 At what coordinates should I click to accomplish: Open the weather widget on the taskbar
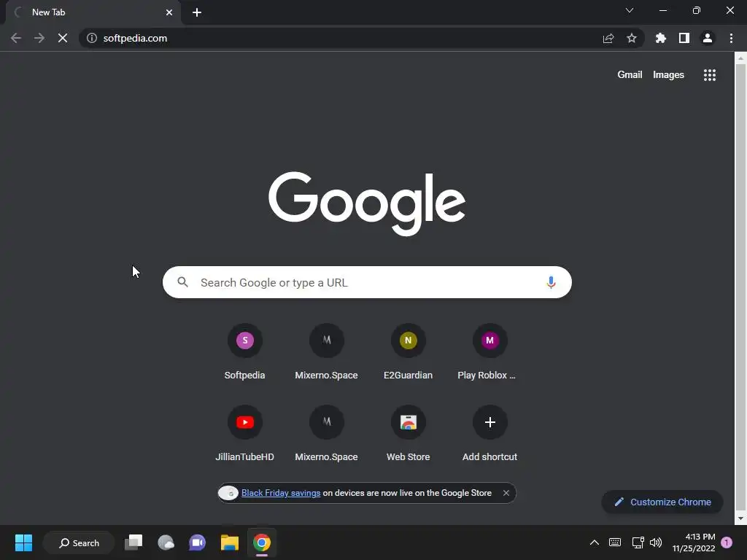166,542
